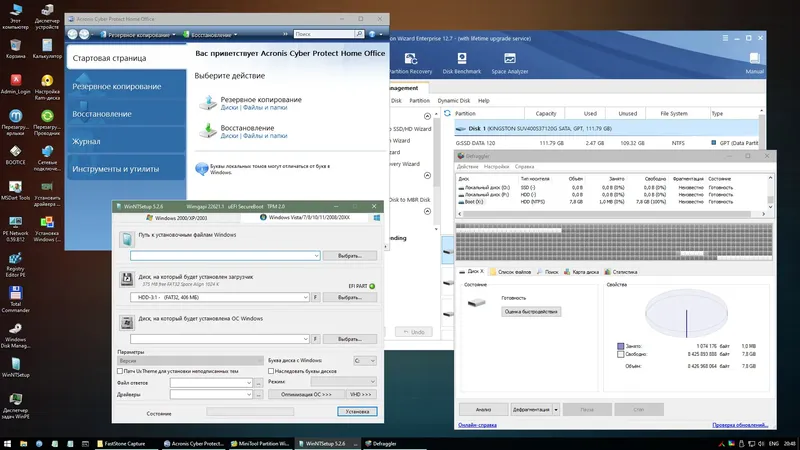Screen dimensions: 800x450
Task: Click Оптимизация ОС >>> button
Action: [x=306, y=394]
